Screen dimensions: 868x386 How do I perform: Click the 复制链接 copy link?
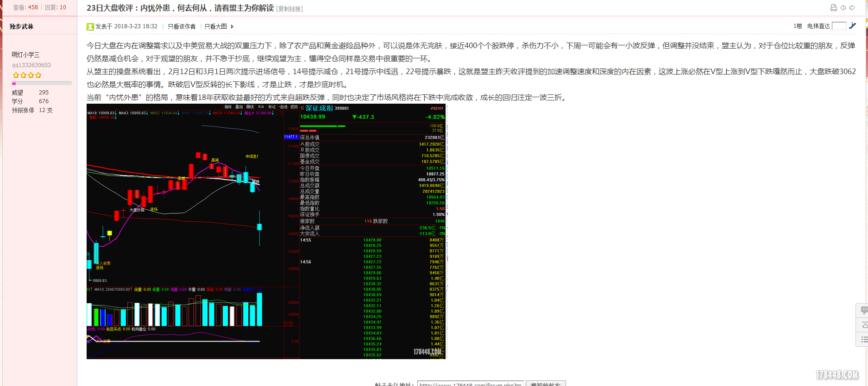pos(289,9)
